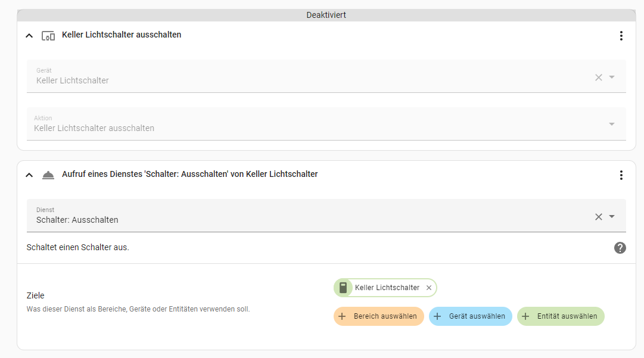The height and width of the screenshot is (358, 644).
Task: Clear the Dienst field with the X
Action: coord(599,217)
